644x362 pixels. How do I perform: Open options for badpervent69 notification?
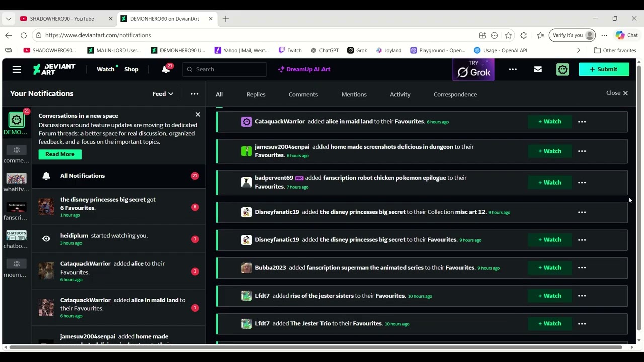582,183
